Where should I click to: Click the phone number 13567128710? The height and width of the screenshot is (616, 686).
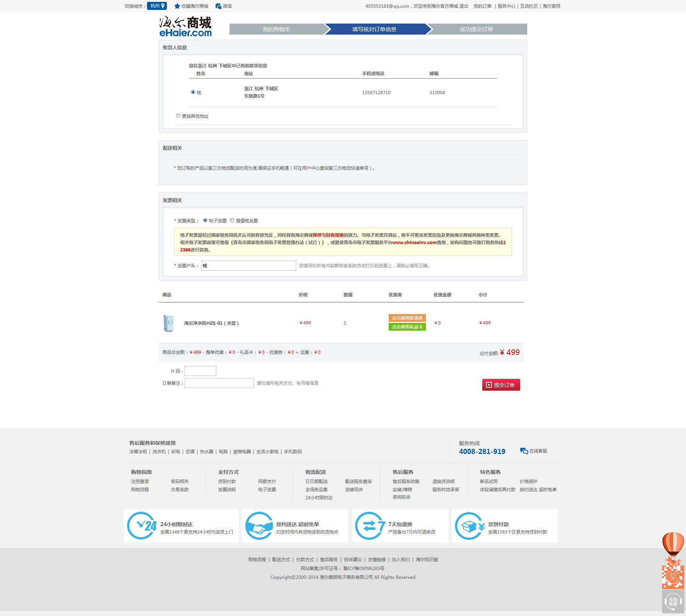pyautogui.click(x=376, y=92)
